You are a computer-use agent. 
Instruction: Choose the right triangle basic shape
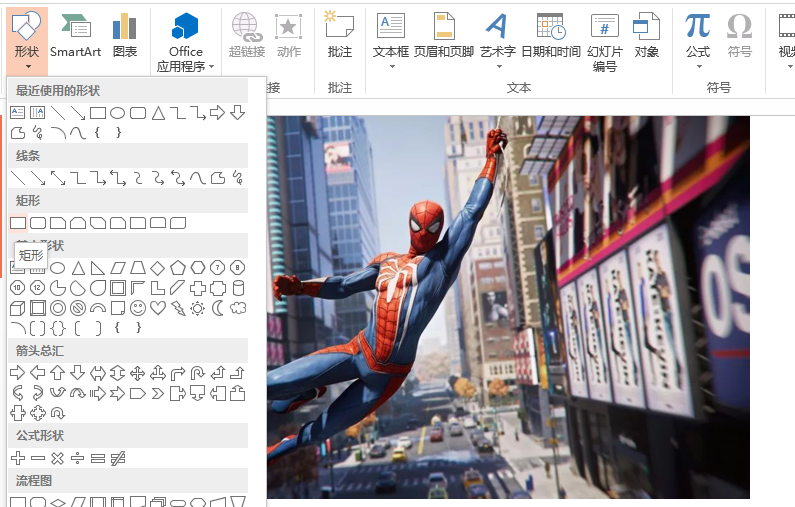tap(98, 268)
